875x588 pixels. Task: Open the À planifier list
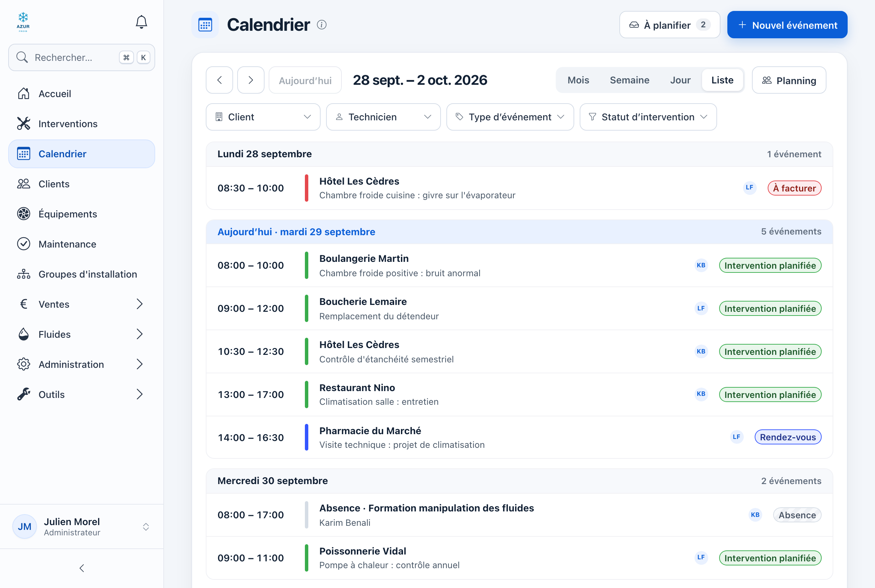(x=670, y=25)
